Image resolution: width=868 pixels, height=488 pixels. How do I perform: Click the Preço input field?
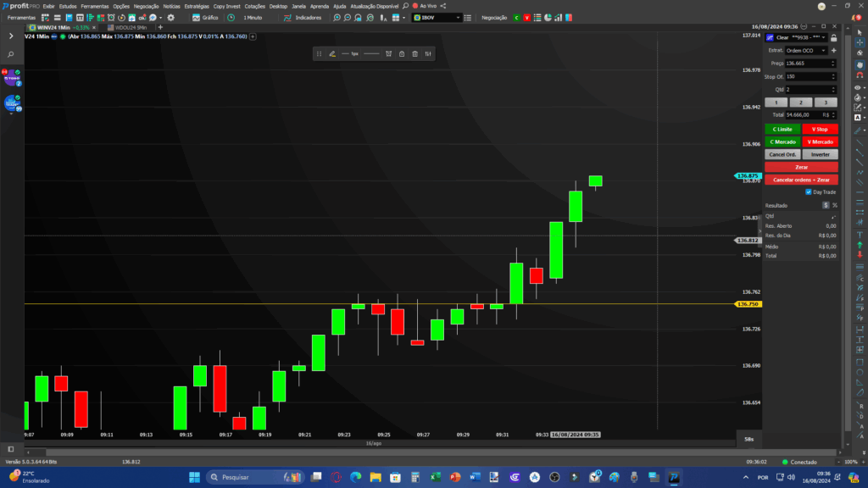click(810, 64)
